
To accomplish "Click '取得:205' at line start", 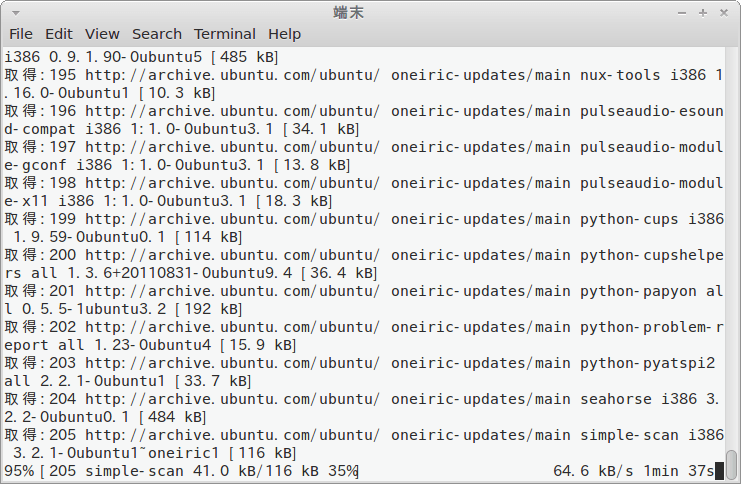I will 40,434.
